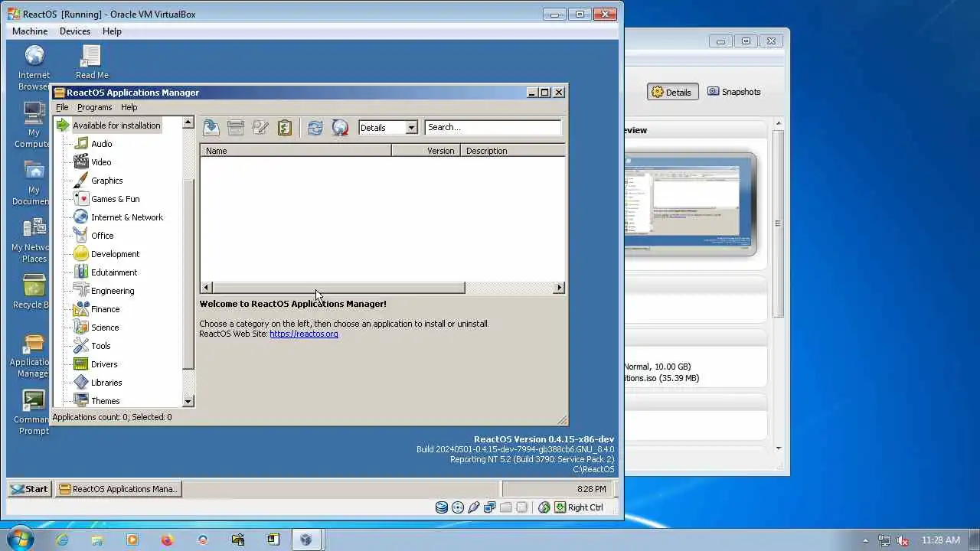Select the Audio category
Screen dimensions: 980x551
(101, 144)
